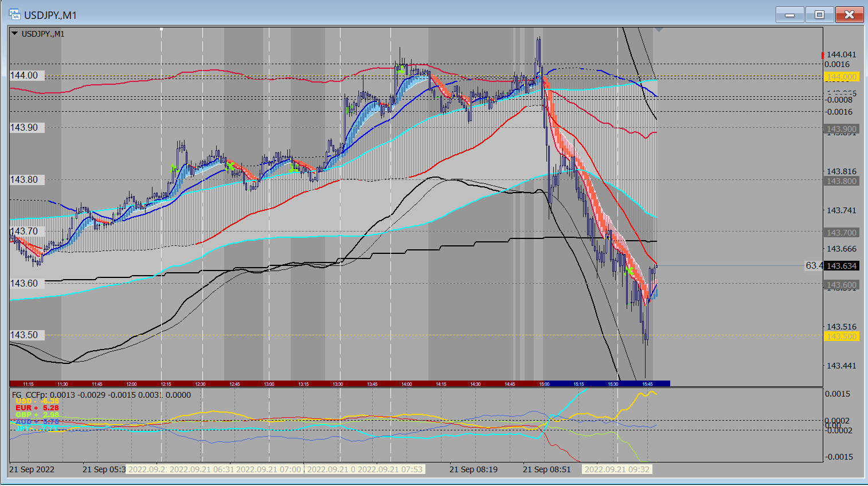Click the 21 Sep 08:51 time label
Screen dimensions: 868x486
point(547,469)
